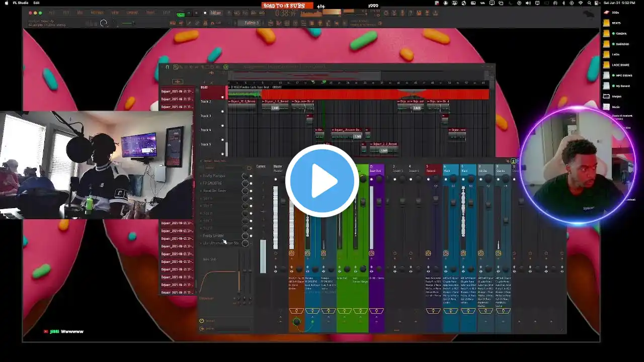Open the Edit menu in the macOS bar
The height and width of the screenshot is (362, 644).
coord(37,3)
